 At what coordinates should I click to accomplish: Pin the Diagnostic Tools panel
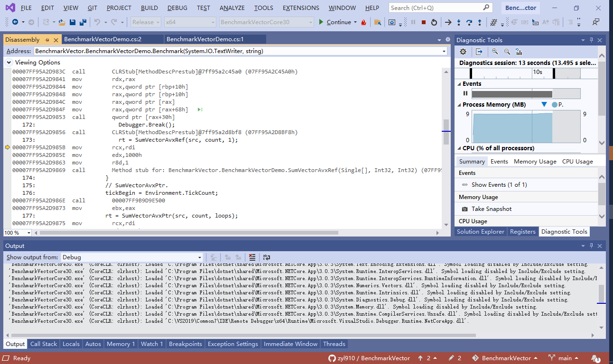point(592,40)
